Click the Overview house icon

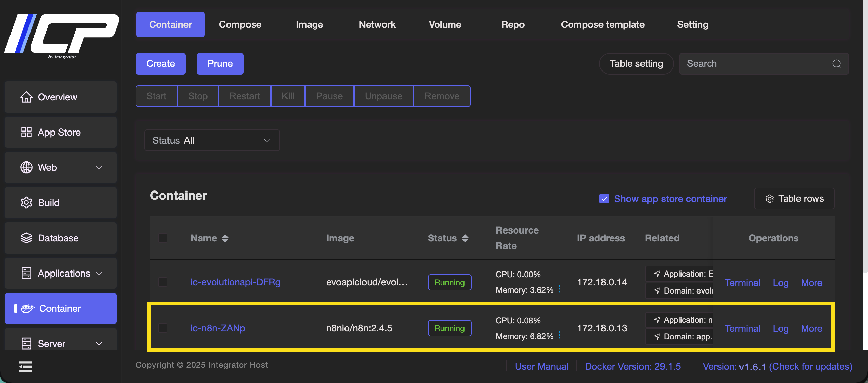click(26, 97)
